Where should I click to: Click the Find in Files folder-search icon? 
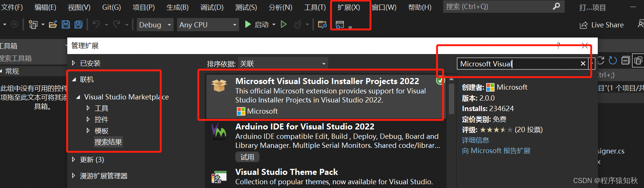coord(322,25)
